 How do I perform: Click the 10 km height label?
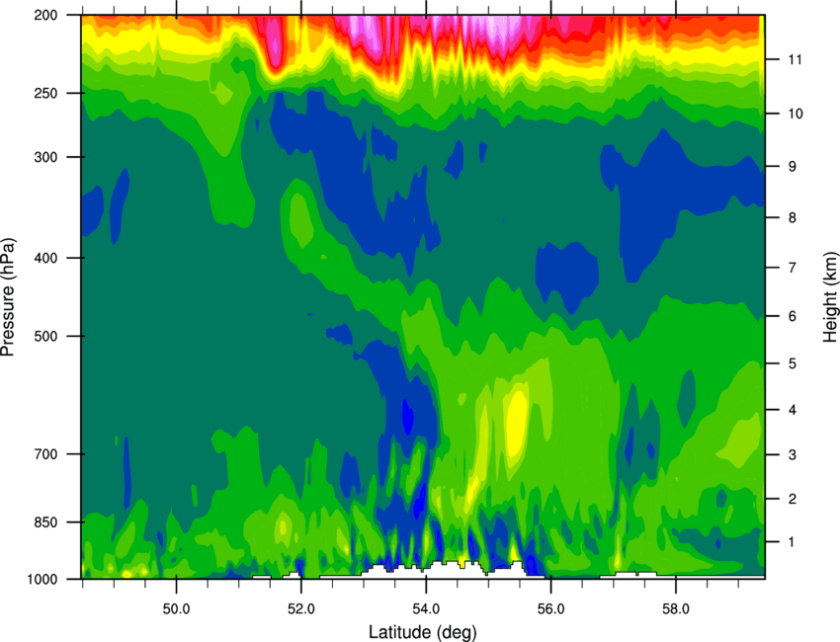pyautogui.click(x=796, y=114)
